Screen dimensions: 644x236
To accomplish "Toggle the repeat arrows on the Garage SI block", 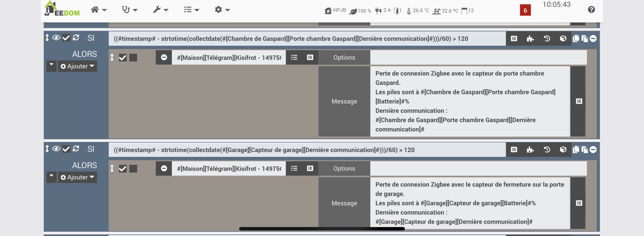I will point(76,149).
